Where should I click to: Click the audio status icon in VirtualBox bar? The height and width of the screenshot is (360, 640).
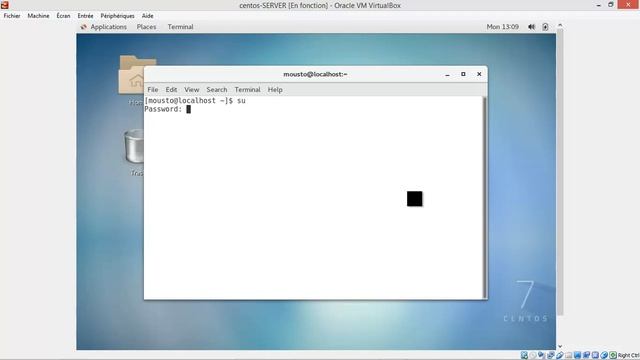click(541, 355)
